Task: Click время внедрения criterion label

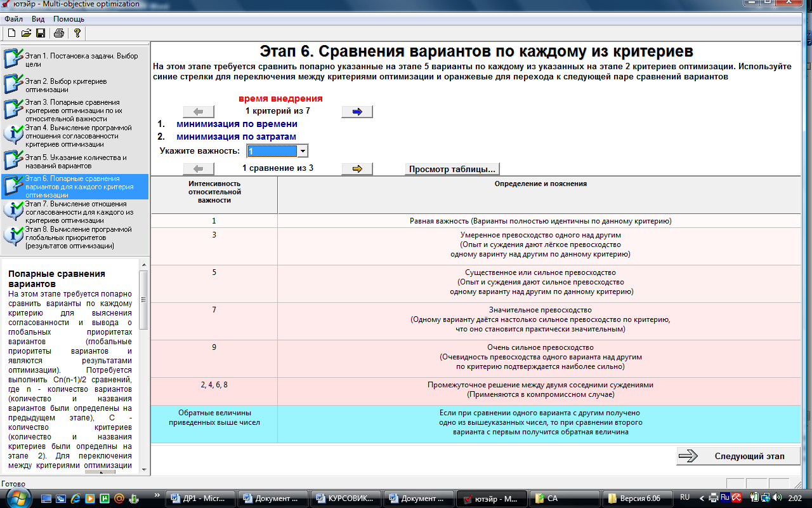Action: pyautogui.click(x=280, y=98)
